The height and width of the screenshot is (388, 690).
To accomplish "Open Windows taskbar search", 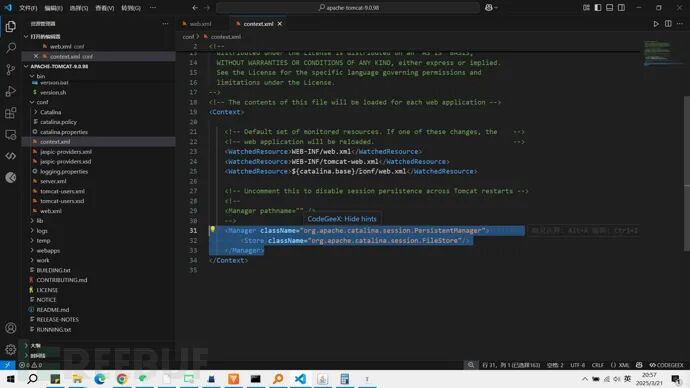I will pos(33,379).
